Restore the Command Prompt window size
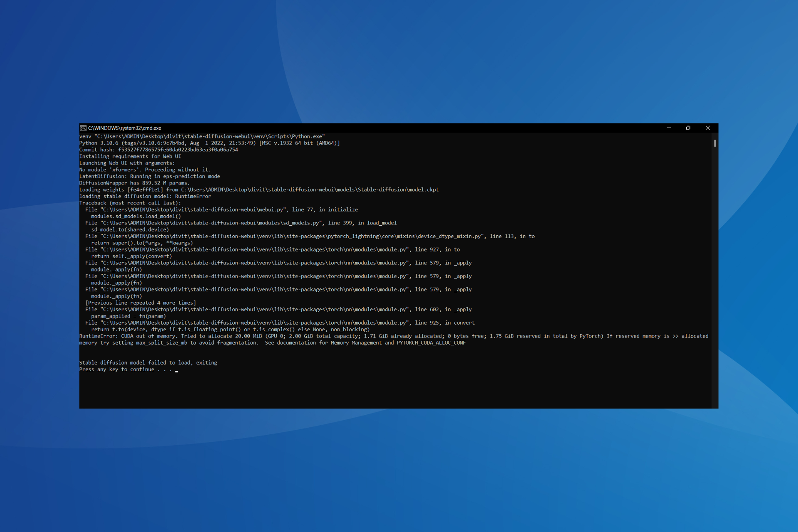Image resolution: width=798 pixels, height=532 pixels. click(x=689, y=128)
